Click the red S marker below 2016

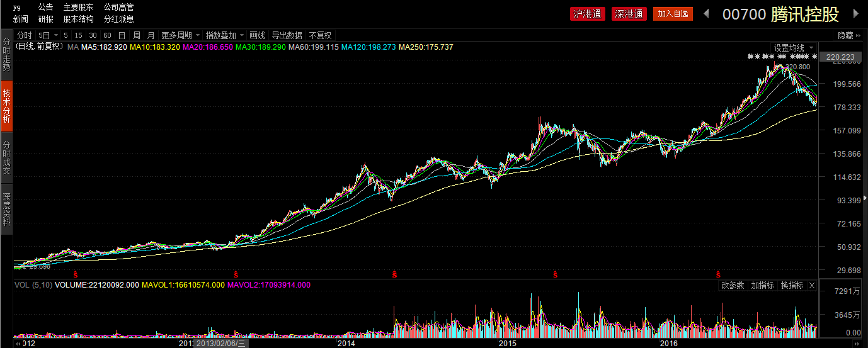pos(717,274)
